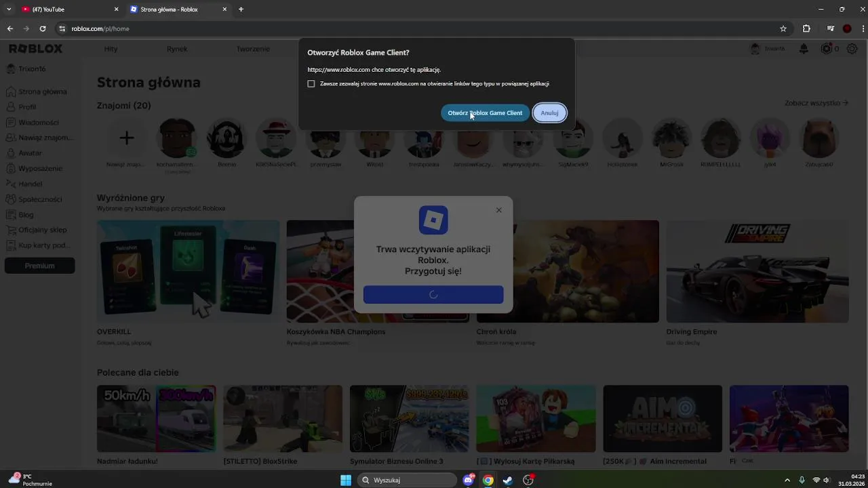Viewport: 868px width, 488px height.
Task: Open the Roblox settings gear icon
Action: click(x=852, y=49)
